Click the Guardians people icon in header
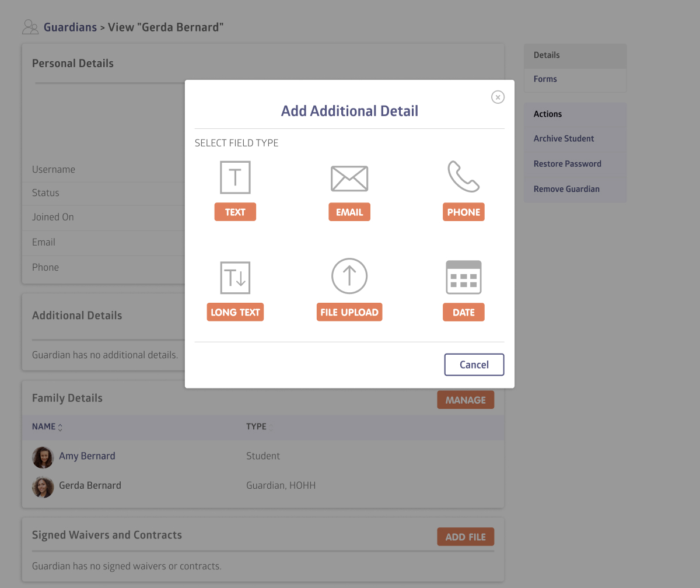The height and width of the screenshot is (588, 700). click(x=30, y=27)
